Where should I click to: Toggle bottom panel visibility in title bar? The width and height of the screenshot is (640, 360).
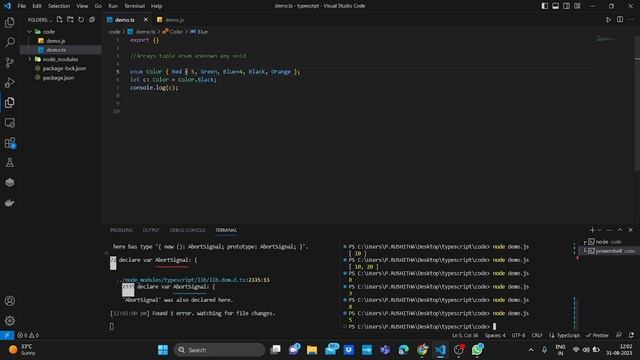pos(556,6)
